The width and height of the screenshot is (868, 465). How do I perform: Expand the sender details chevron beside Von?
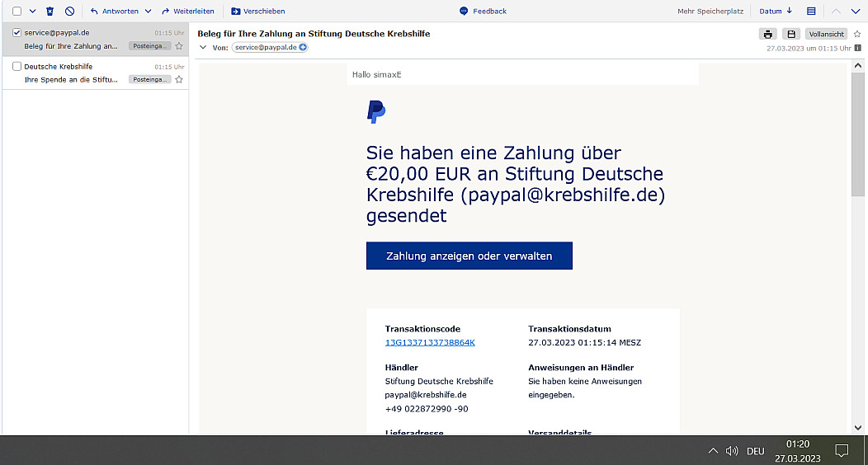pos(203,48)
